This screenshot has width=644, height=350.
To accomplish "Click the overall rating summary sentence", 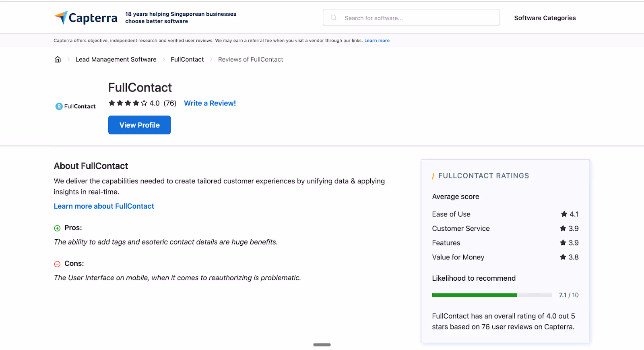I will [504, 321].
